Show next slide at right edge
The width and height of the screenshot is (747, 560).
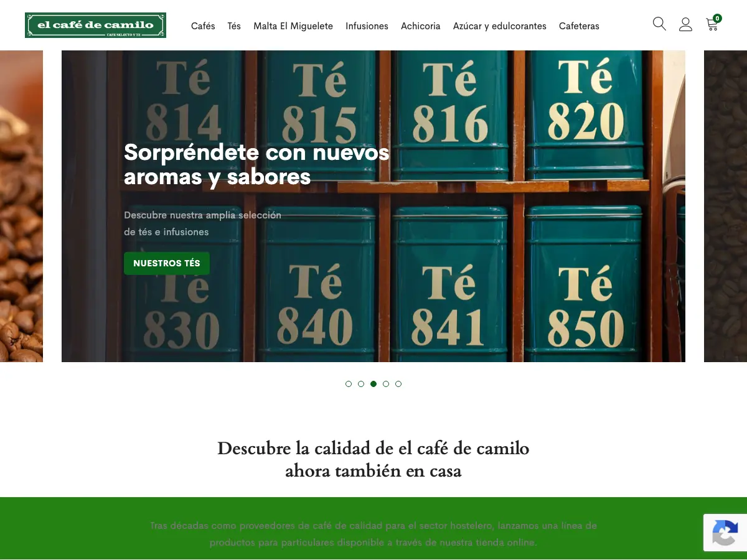[725, 206]
